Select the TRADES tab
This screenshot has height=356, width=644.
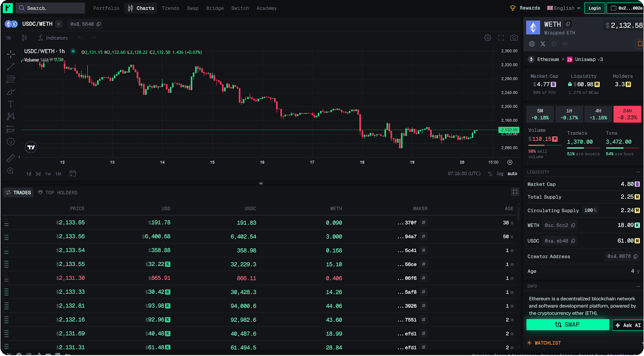tap(19, 192)
